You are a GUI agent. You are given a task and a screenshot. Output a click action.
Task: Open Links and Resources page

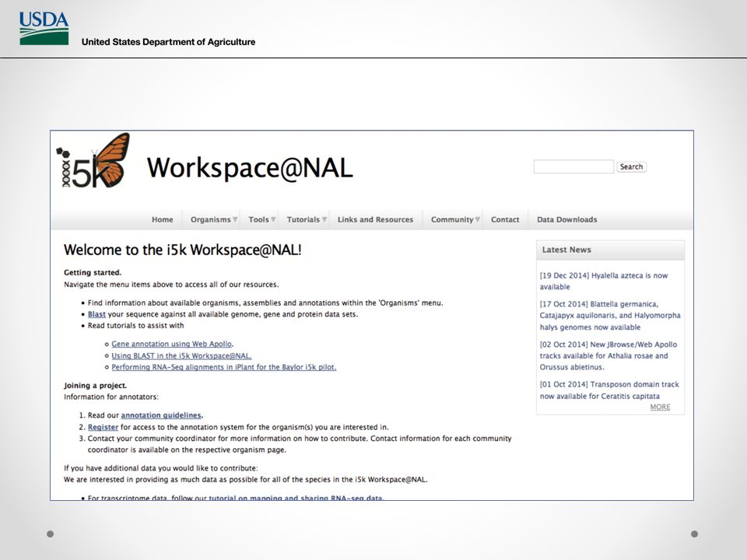tap(375, 219)
